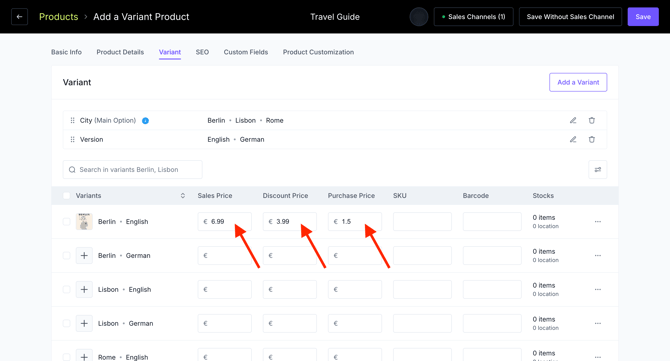This screenshot has width=670, height=361.
Task: Open more options for Berlin English row
Action: click(x=598, y=222)
